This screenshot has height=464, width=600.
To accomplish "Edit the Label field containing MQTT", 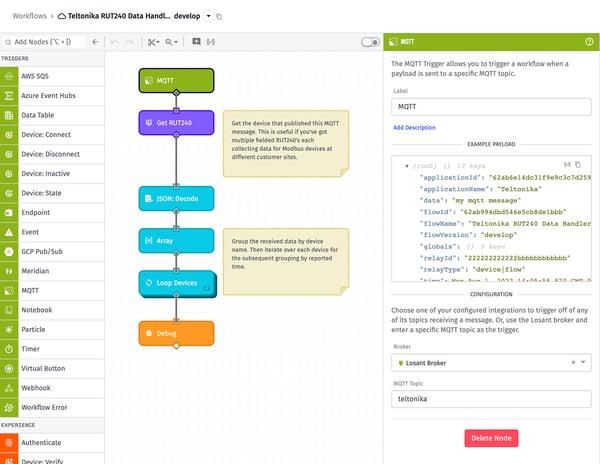I will click(x=491, y=107).
